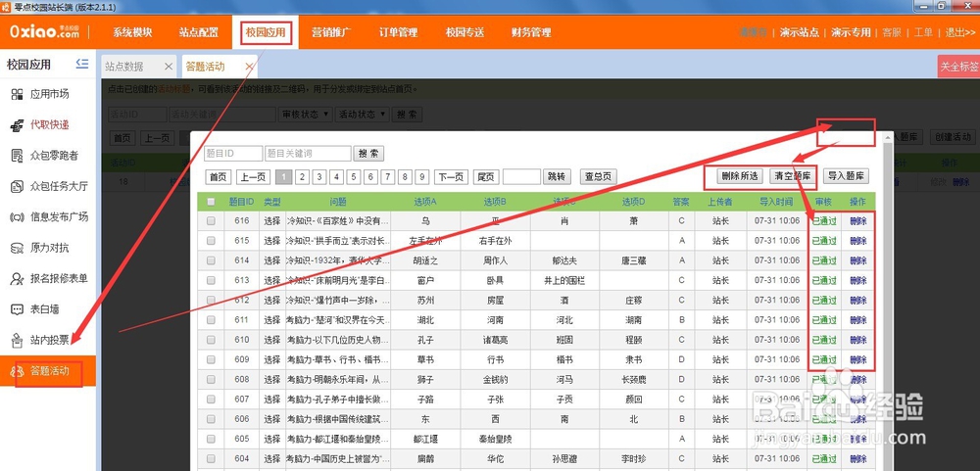
Task: Click the page number jump input field
Action: [521, 177]
